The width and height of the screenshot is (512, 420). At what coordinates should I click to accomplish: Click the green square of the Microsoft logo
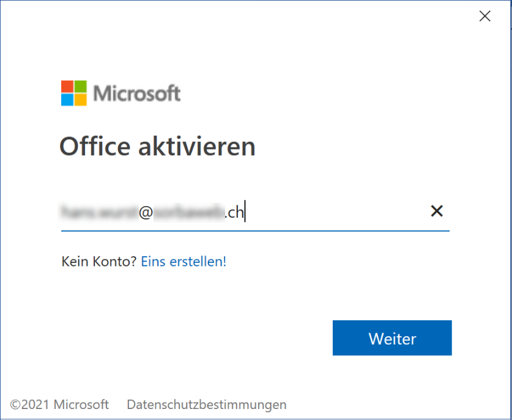tap(81, 86)
